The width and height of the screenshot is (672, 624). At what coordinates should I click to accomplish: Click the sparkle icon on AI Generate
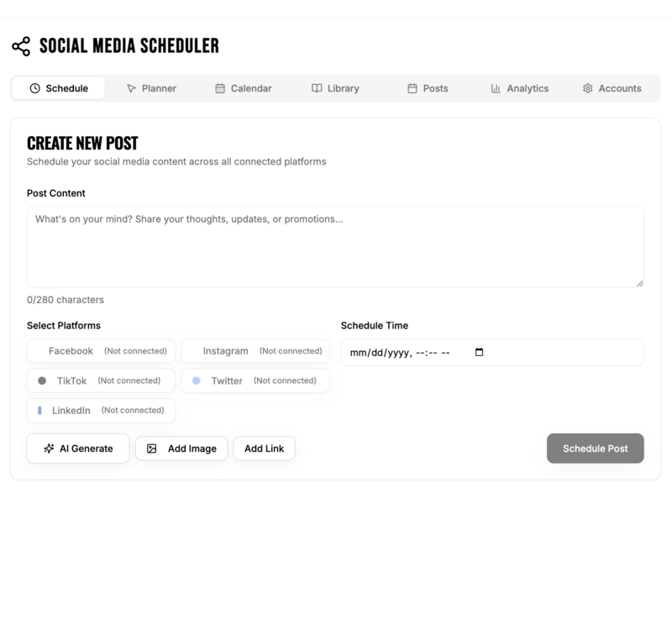tap(50, 448)
